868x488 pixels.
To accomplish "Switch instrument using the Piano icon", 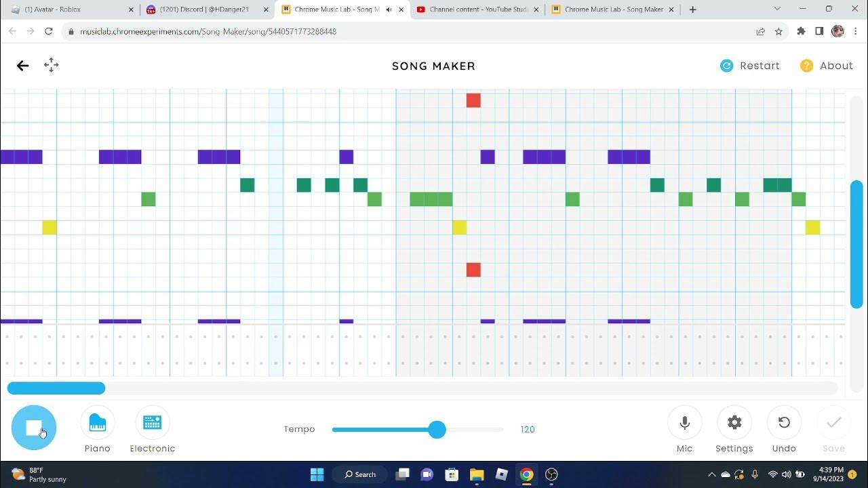I will coord(98,422).
